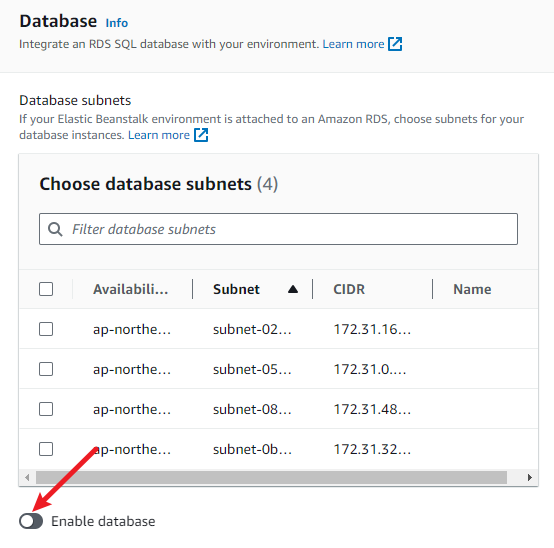Toggle the Enable database switch
The width and height of the screenshot is (554, 548).
click(31, 521)
